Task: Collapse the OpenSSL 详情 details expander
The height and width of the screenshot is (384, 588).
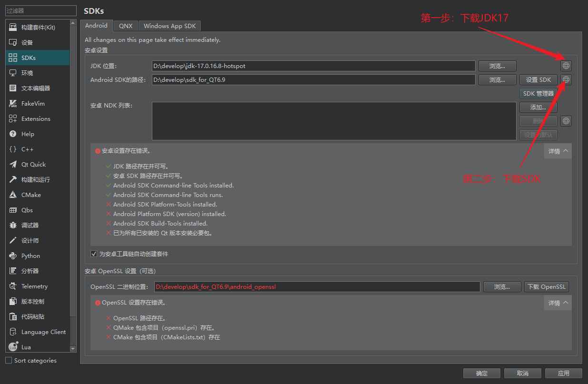Action: pyautogui.click(x=558, y=303)
